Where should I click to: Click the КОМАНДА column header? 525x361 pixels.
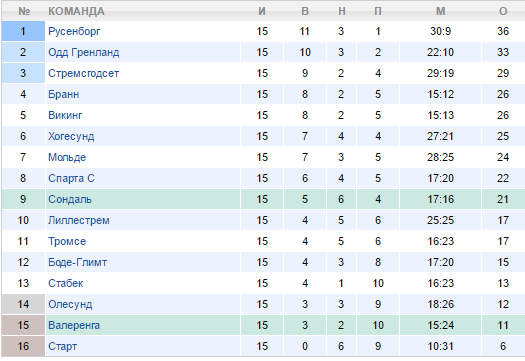(76, 11)
